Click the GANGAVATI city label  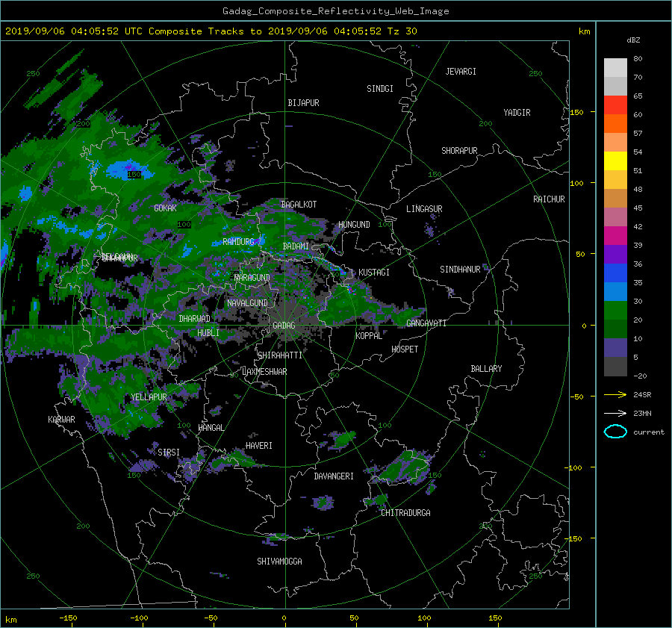pos(426,323)
